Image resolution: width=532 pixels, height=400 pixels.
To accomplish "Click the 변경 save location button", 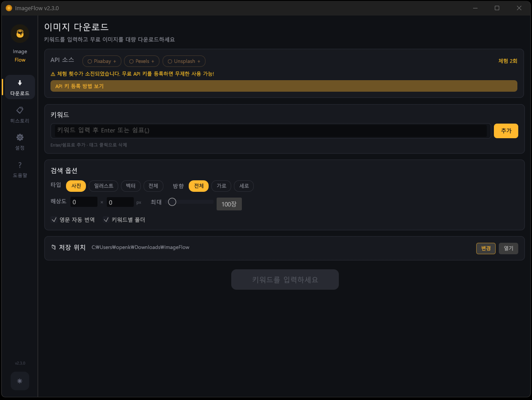I will (x=485, y=249).
